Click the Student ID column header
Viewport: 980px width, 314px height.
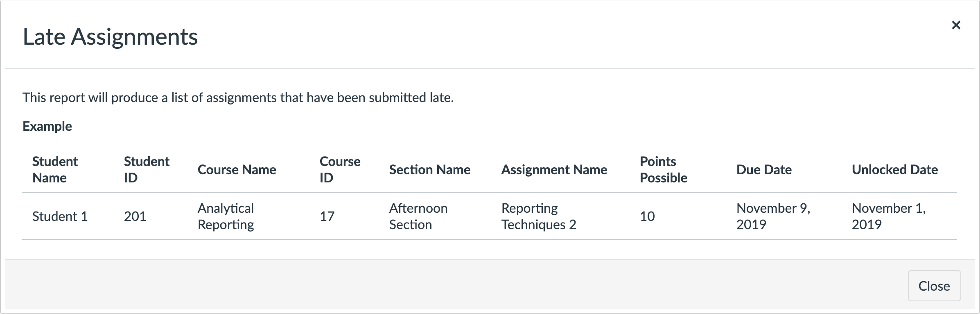[147, 169]
